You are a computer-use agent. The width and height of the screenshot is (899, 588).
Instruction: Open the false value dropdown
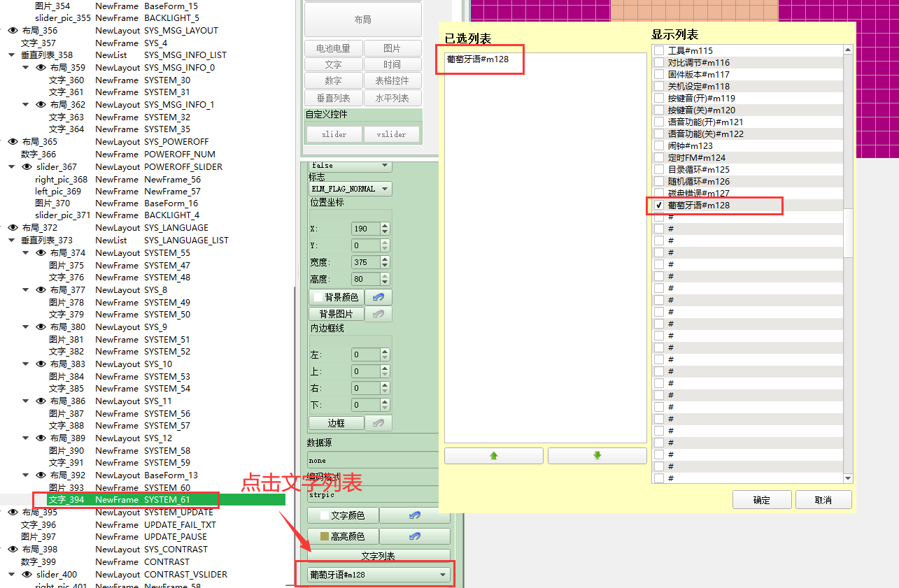click(x=350, y=166)
